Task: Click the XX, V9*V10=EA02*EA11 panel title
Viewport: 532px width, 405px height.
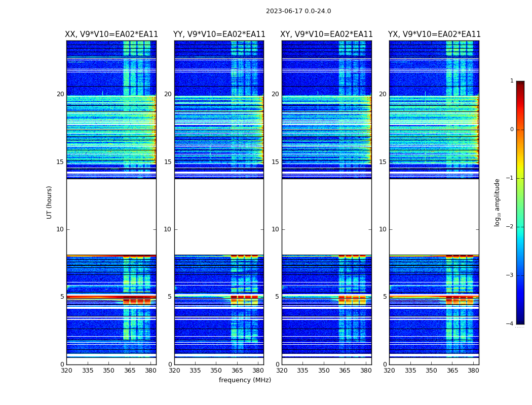Action: pos(111,34)
